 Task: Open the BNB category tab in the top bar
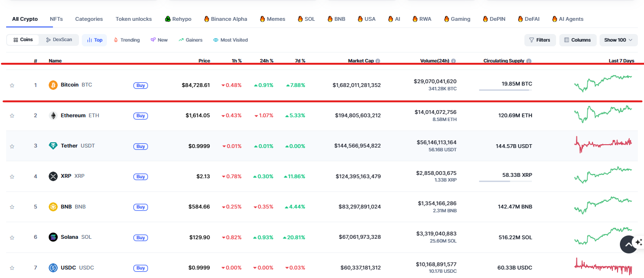(x=336, y=19)
